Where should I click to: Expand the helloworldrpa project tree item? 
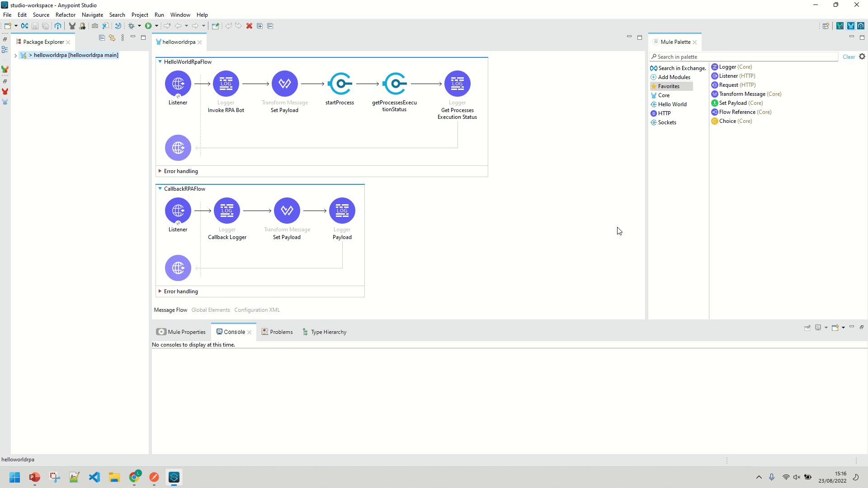point(16,55)
